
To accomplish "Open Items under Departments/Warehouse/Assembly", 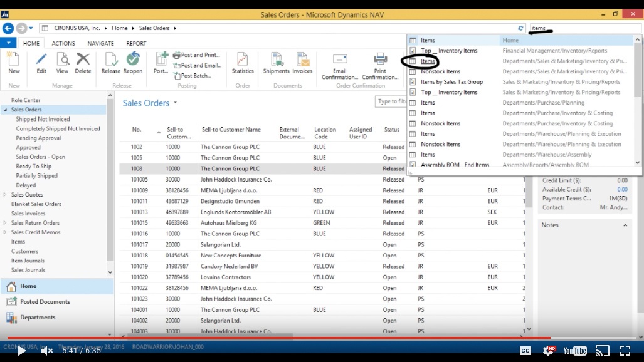I will tap(520, 154).
